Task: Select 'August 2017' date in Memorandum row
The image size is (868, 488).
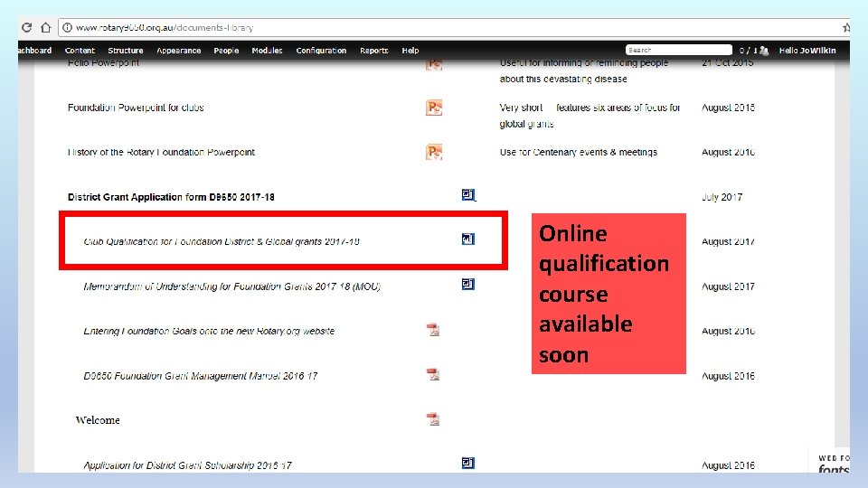Action: 728,286
